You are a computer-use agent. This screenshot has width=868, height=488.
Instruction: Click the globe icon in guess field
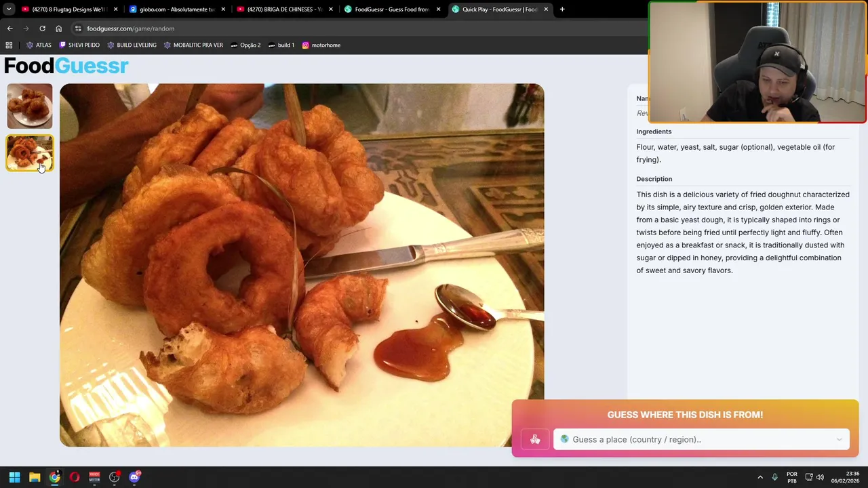[564, 439]
